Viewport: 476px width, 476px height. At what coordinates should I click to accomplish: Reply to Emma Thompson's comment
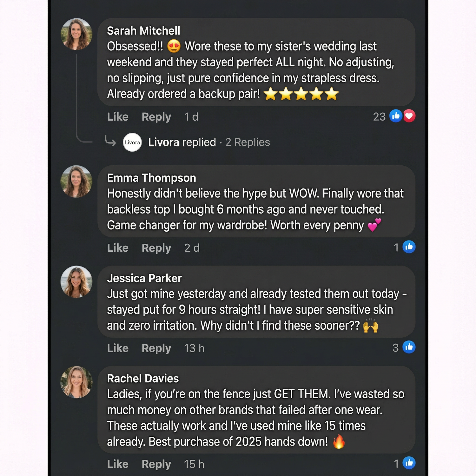(156, 248)
